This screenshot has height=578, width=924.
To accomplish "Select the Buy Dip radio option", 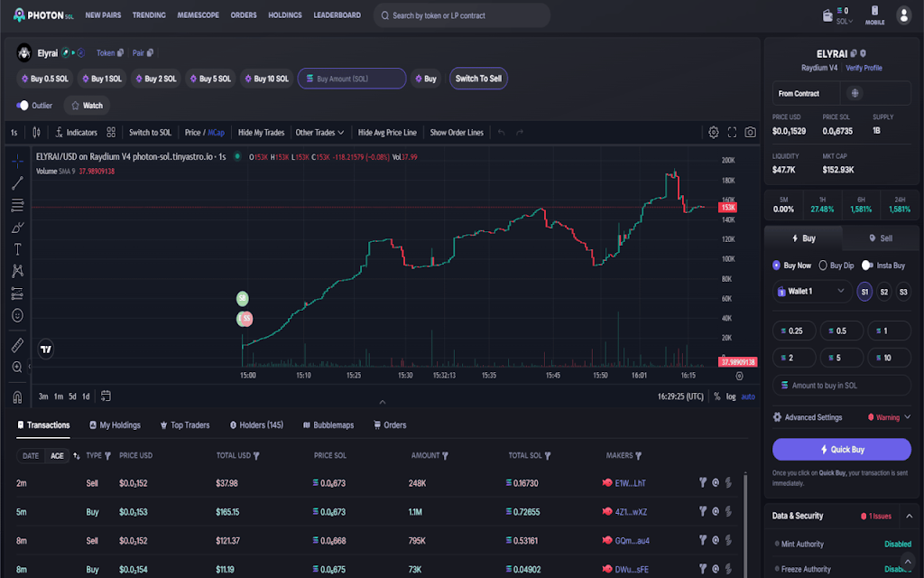I will click(823, 266).
